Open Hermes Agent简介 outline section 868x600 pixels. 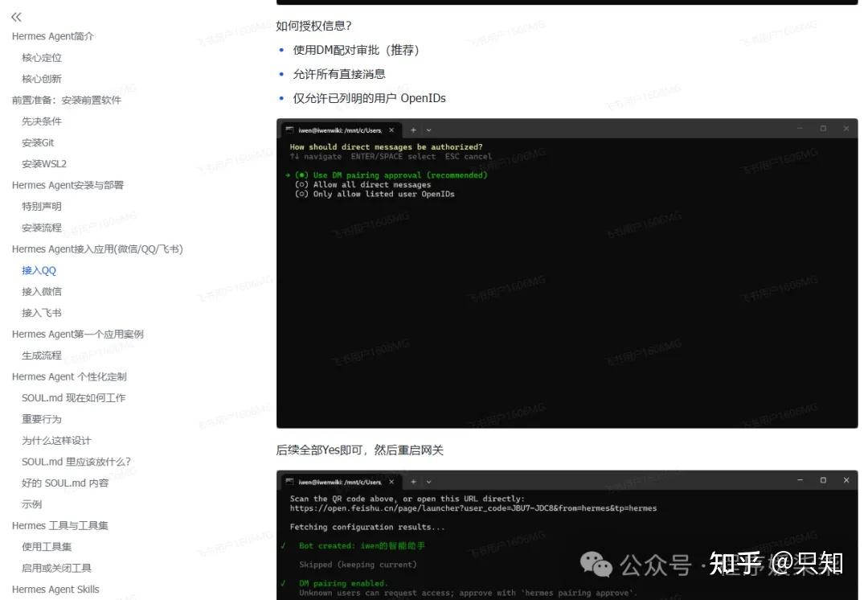(x=52, y=36)
